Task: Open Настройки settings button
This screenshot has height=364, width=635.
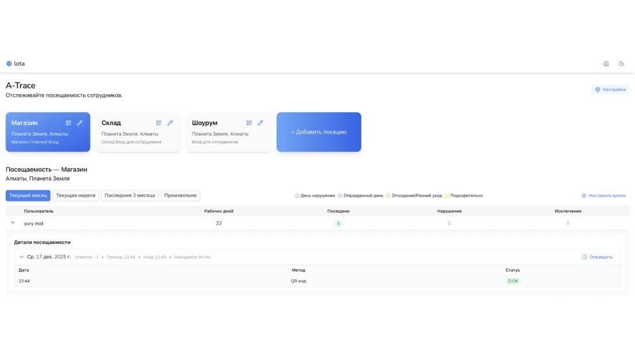Action: tap(610, 89)
